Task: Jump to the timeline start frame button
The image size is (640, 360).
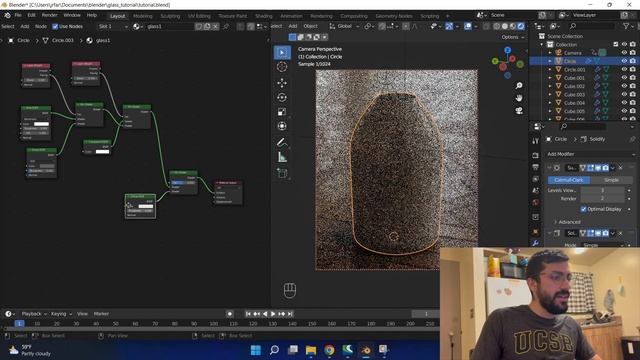Action: click(248, 314)
